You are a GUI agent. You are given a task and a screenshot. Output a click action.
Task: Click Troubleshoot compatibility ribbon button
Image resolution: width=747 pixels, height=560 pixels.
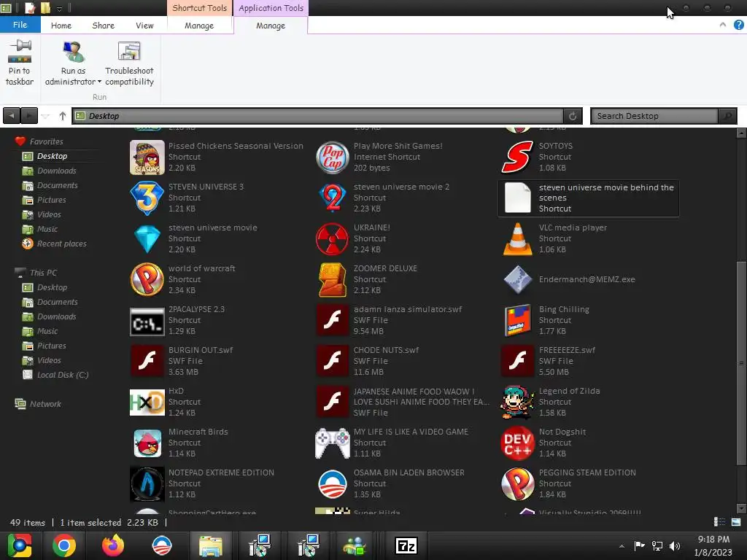click(129, 63)
